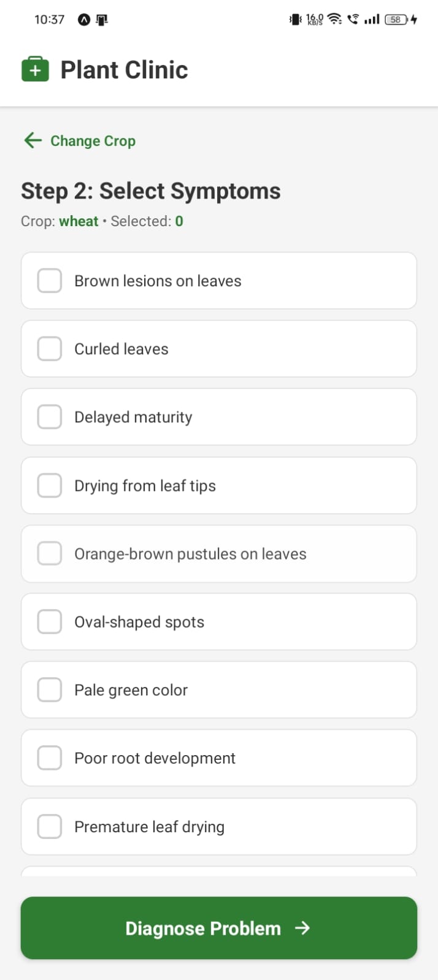438x980 pixels.
Task: Click the Plant Clinic medical kit logo
Action: tap(35, 70)
